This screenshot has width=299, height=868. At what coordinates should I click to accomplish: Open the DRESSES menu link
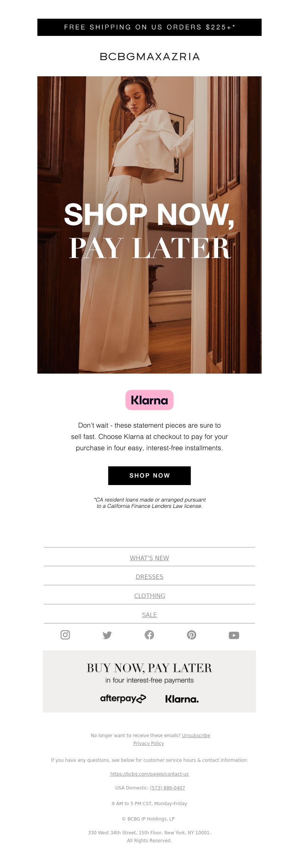(x=149, y=577)
